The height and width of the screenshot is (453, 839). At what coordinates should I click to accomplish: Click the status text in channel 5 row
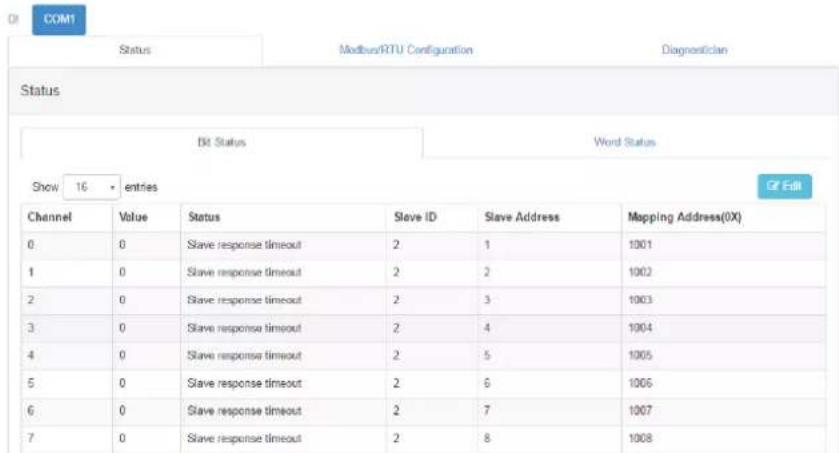244,383
